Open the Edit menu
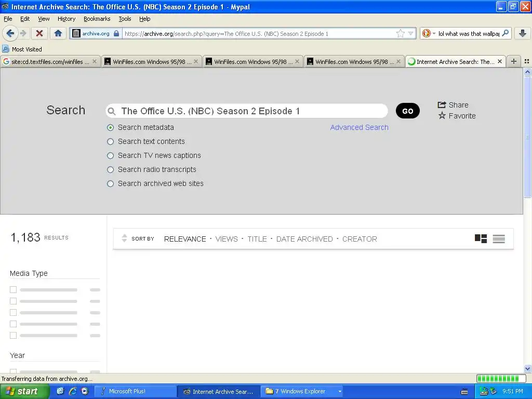The width and height of the screenshot is (532, 399). [25, 19]
